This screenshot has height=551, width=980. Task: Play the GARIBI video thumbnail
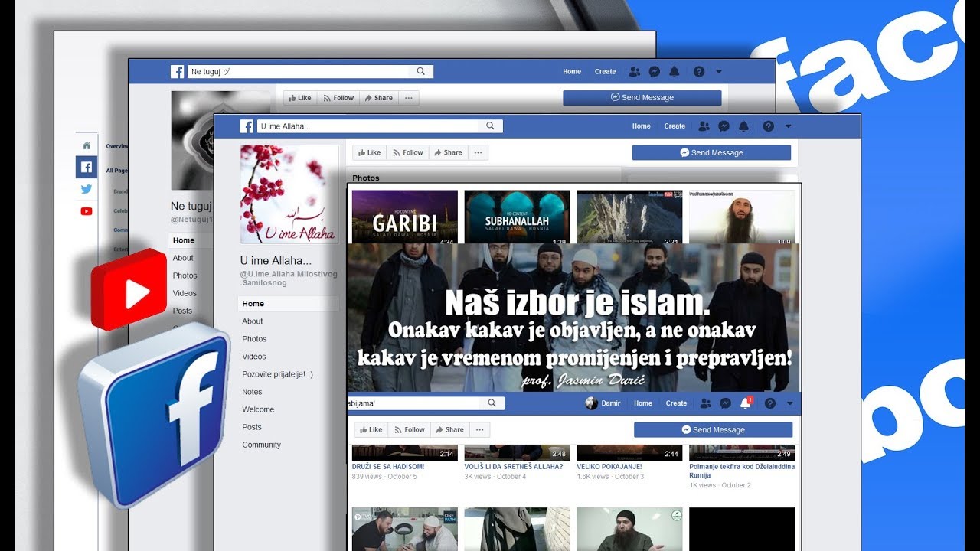(404, 217)
